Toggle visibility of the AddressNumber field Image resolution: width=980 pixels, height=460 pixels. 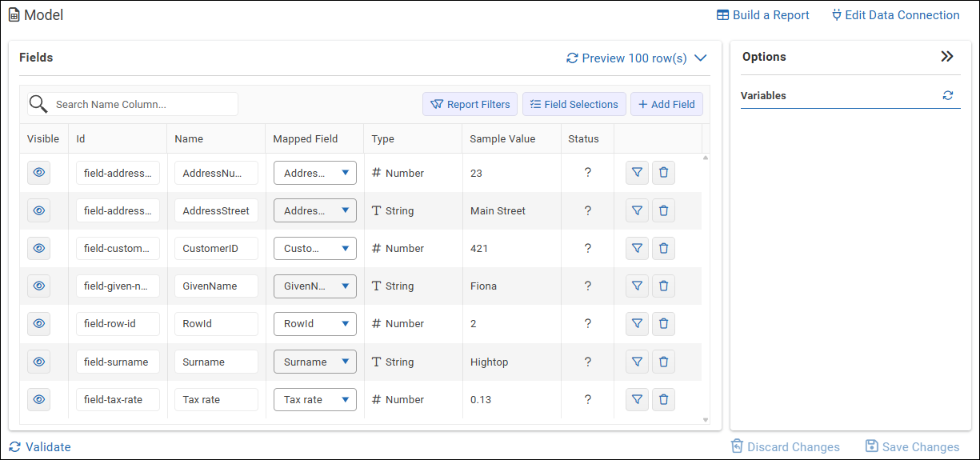[38, 173]
